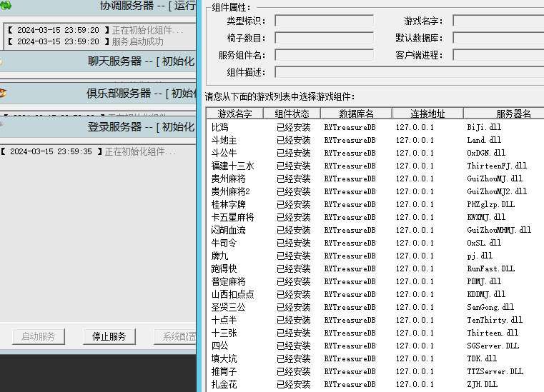Focus the 类型标识 input field
The width and height of the screenshot is (544, 392).
point(324,21)
